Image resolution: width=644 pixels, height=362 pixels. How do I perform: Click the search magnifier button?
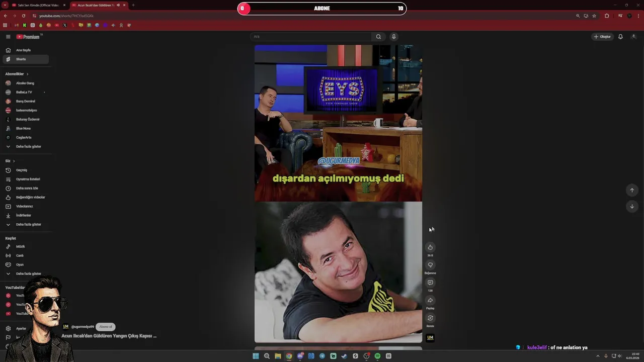click(x=378, y=37)
